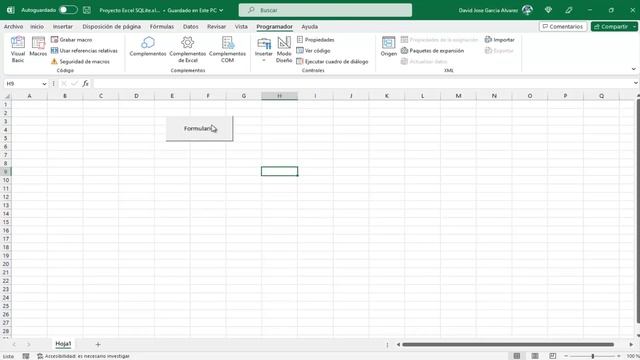Click the Buscar search box

[325, 10]
